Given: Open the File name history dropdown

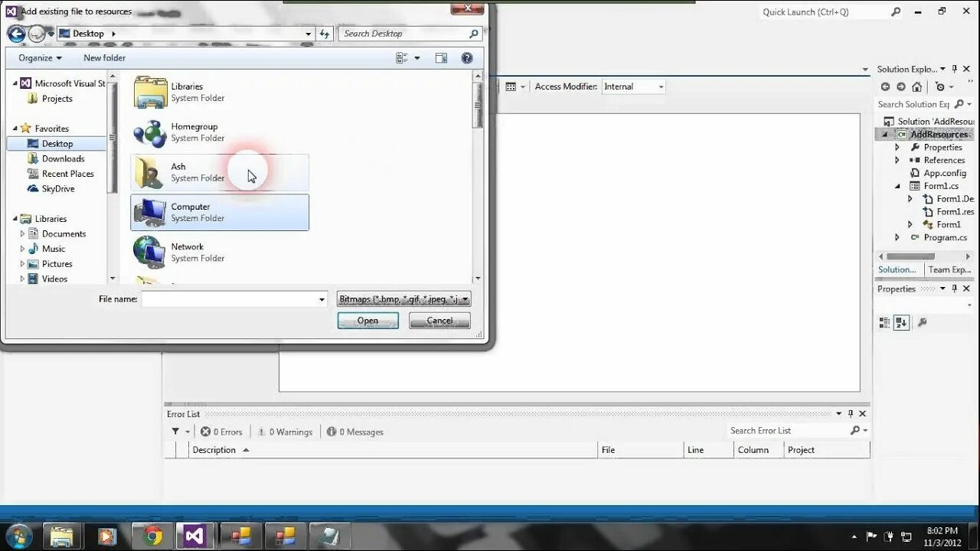Looking at the screenshot, I should point(322,299).
